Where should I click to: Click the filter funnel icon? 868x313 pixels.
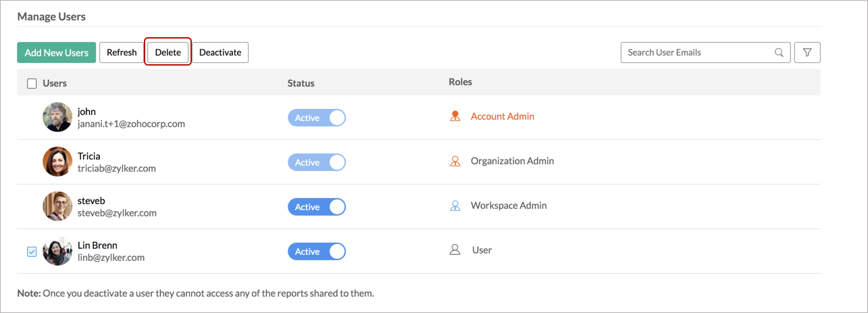pos(807,52)
